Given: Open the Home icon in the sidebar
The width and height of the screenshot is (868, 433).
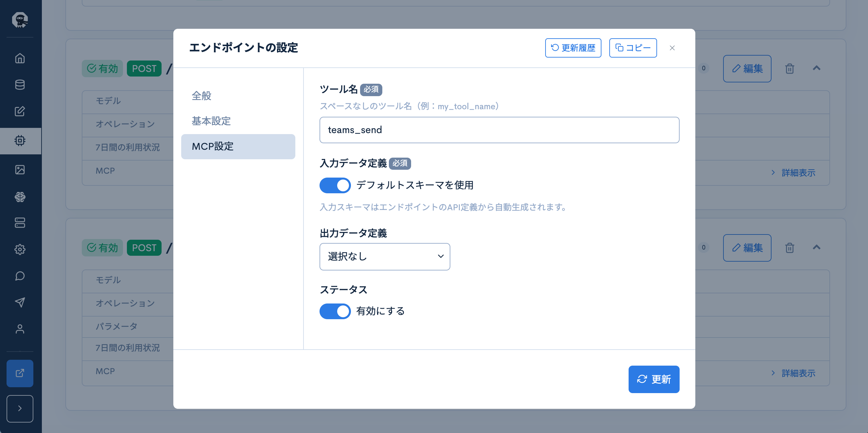Looking at the screenshot, I should (20, 58).
